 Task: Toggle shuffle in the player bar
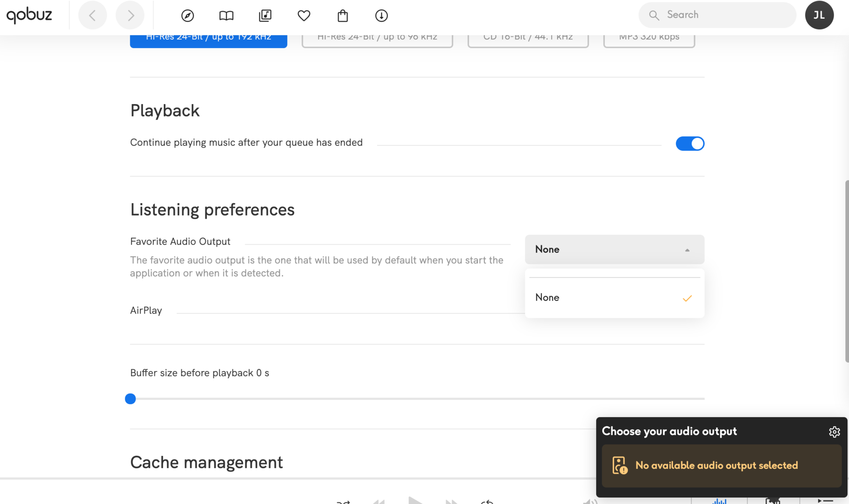click(343, 502)
